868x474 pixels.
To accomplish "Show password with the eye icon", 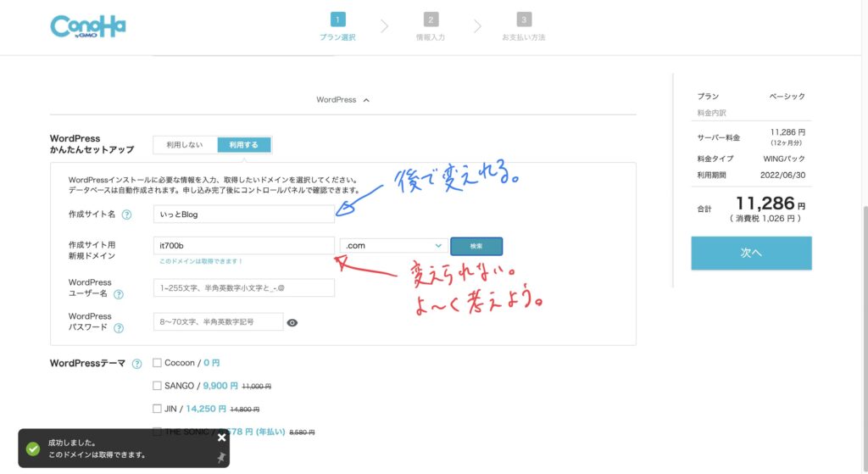I will 292,323.
